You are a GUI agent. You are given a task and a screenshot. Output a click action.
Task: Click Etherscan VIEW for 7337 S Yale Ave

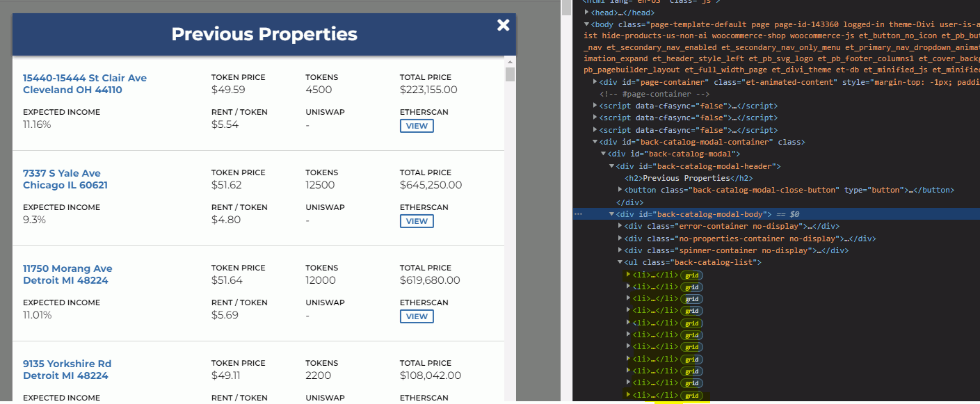click(417, 221)
